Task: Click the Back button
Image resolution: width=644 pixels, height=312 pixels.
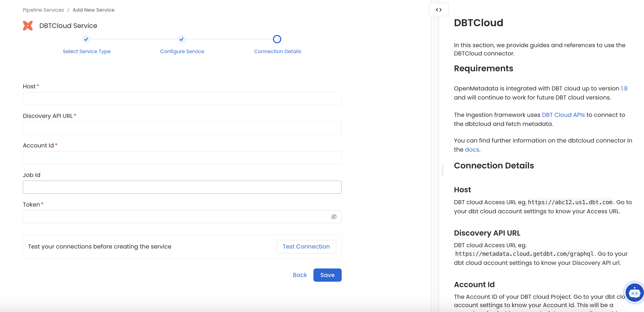Action: pyautogui.click(x=300, y=275)
